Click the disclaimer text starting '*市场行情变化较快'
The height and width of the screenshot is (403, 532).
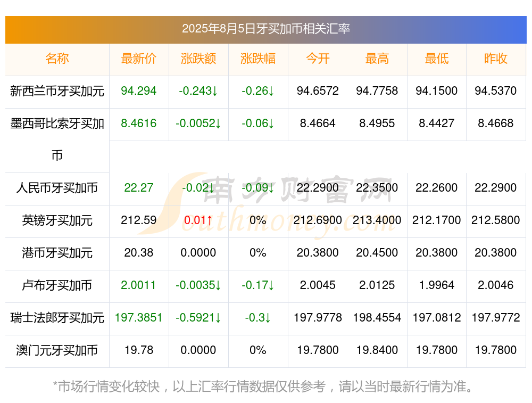coord(263,386)
